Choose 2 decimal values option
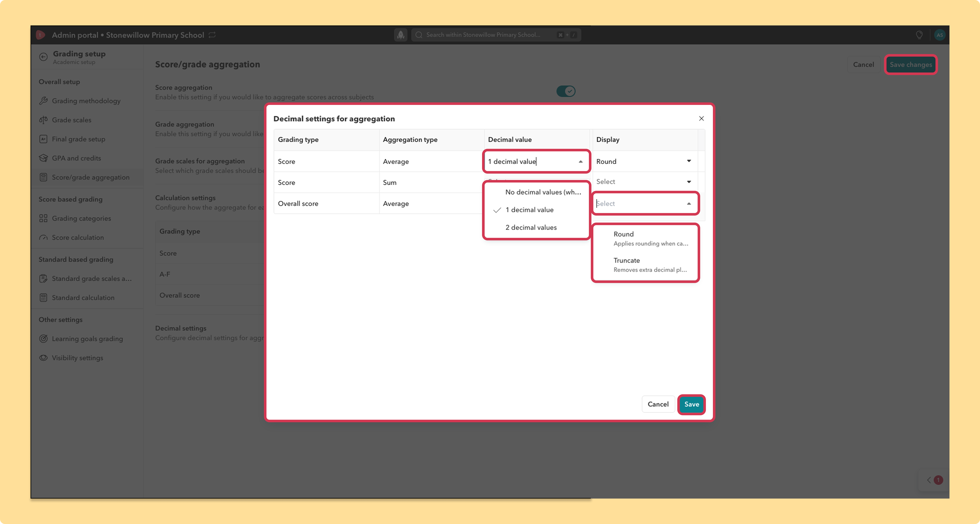Screen dimensions: 980x524 click(536, 228)
